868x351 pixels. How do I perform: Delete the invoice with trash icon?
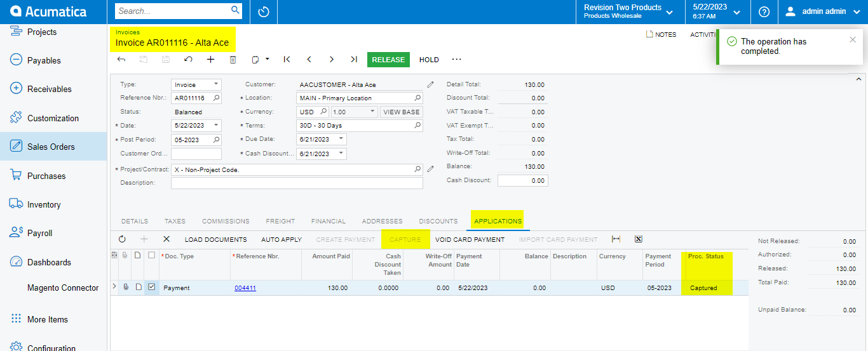point(233,60)
